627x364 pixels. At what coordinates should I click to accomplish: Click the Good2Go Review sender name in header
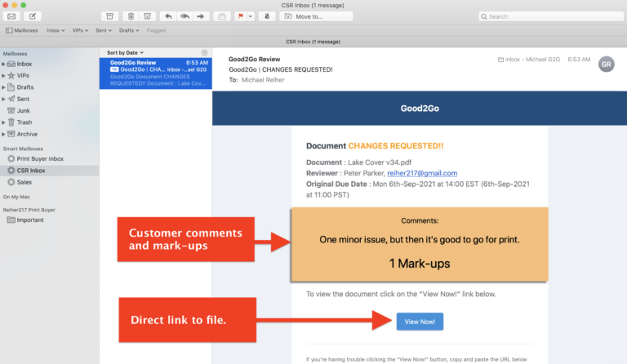pos(255,59)
